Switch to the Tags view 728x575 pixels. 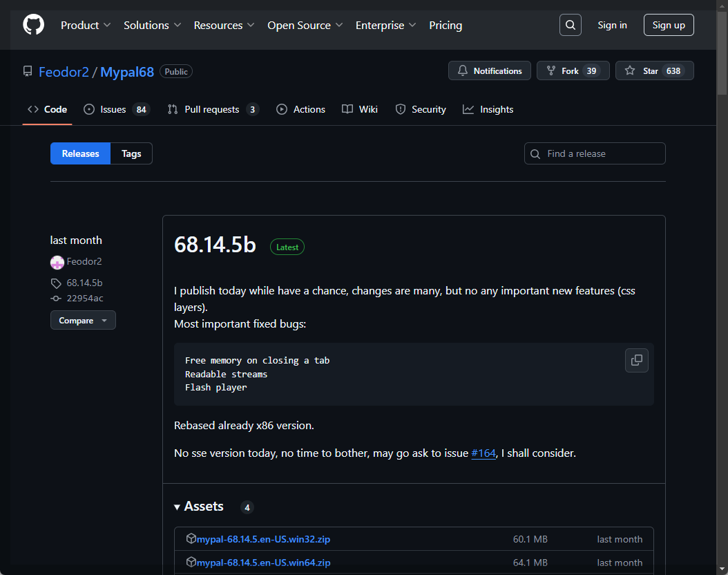pyautogui.click(x=131, y=153)
